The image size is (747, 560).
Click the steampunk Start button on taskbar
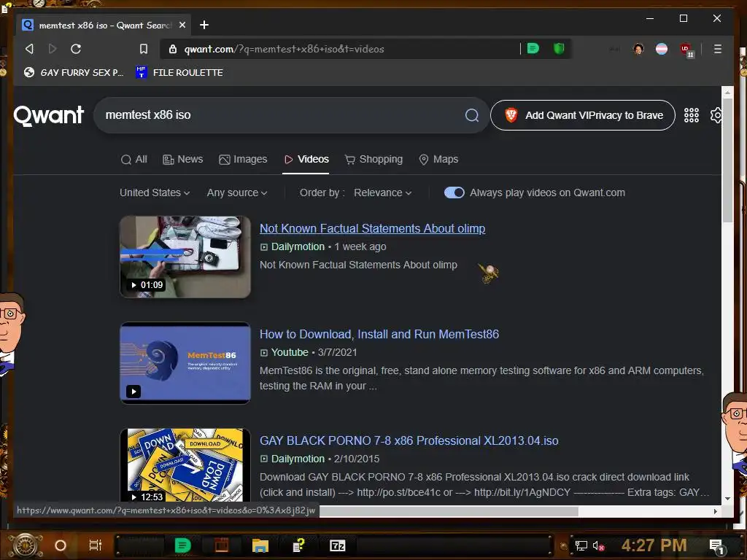[26, 545]
